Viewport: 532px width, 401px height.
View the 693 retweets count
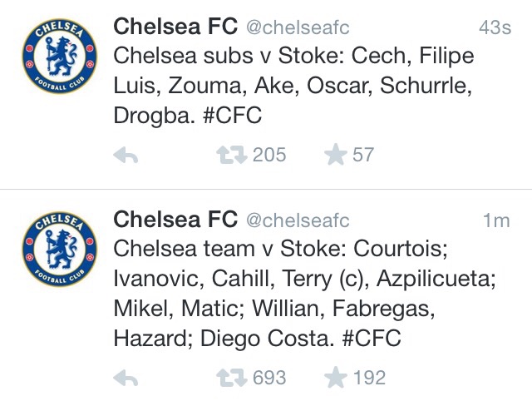pos(269,378)
